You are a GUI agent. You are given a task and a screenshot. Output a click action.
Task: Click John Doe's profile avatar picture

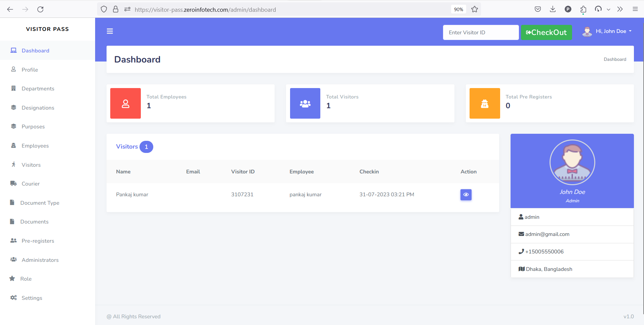pyautogui.click(x=572, y=162)
